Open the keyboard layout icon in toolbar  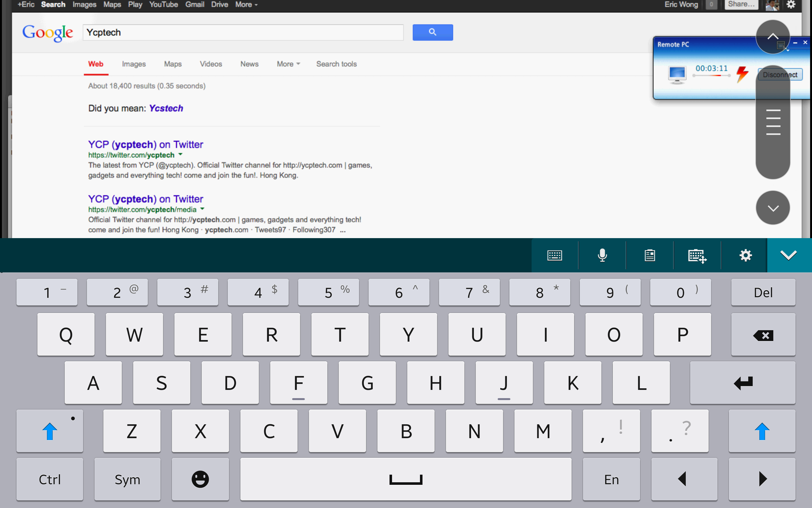555,255
